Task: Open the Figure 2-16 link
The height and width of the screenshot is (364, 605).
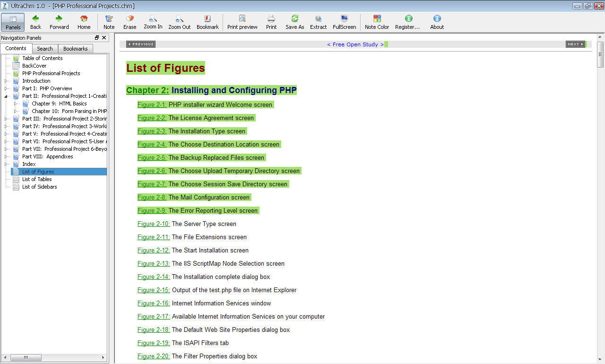Action: (x=154, y=303)
